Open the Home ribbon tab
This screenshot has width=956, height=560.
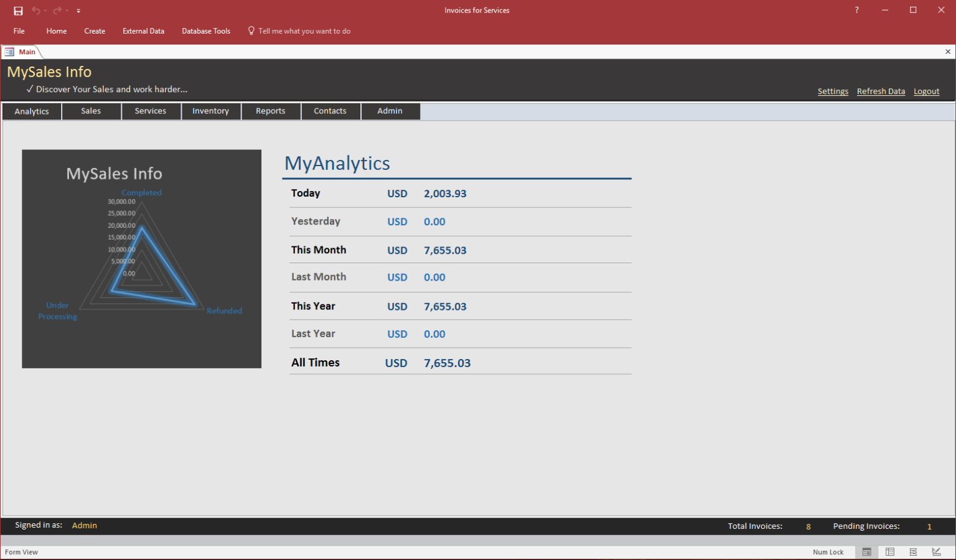57,30
